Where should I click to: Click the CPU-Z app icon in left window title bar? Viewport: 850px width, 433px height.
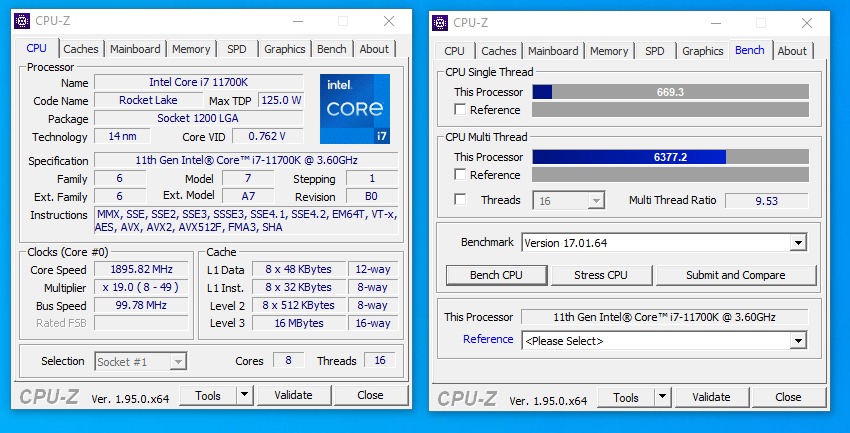click(22, 21)
